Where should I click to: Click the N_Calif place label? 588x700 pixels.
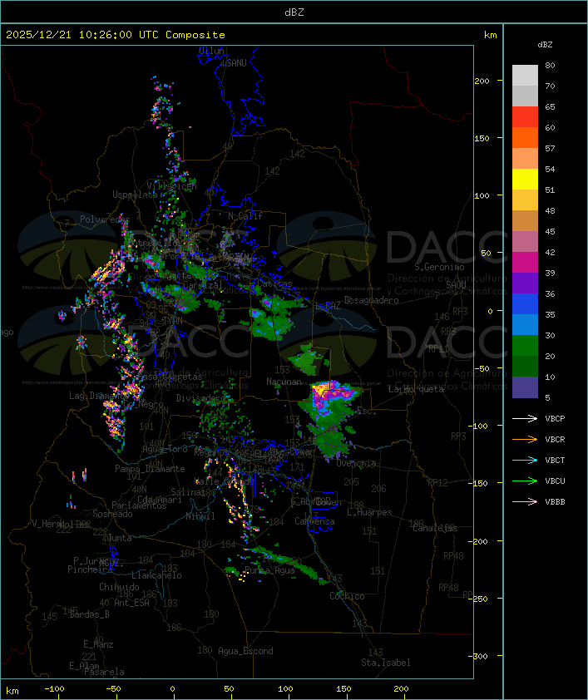point(245,216)
